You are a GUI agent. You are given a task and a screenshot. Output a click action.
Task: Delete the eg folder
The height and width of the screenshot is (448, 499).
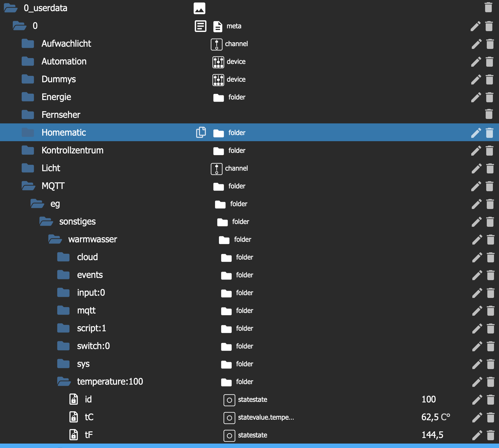click(490, 204)
